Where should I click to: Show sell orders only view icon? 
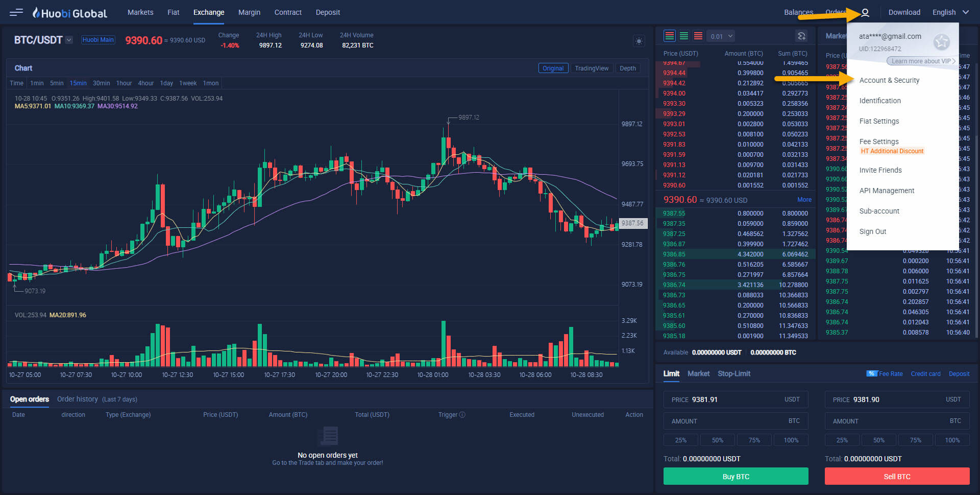click(x=698, y=36)
